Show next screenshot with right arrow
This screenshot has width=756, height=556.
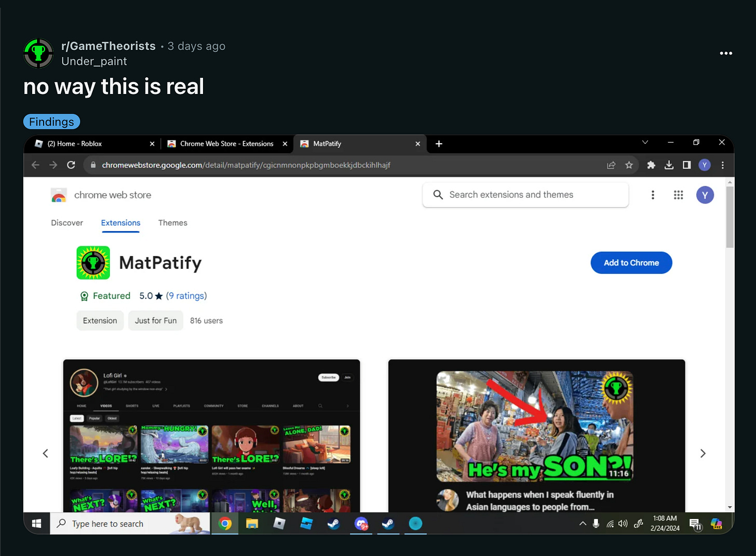[703, 453]
